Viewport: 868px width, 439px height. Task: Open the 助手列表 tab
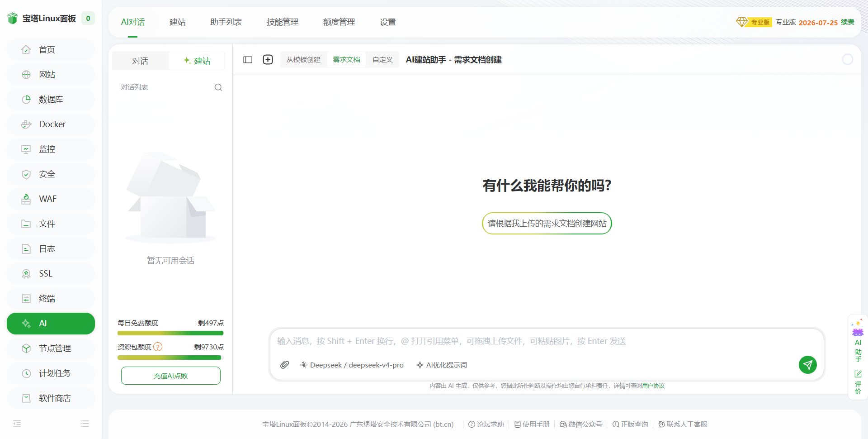(226, 22)
